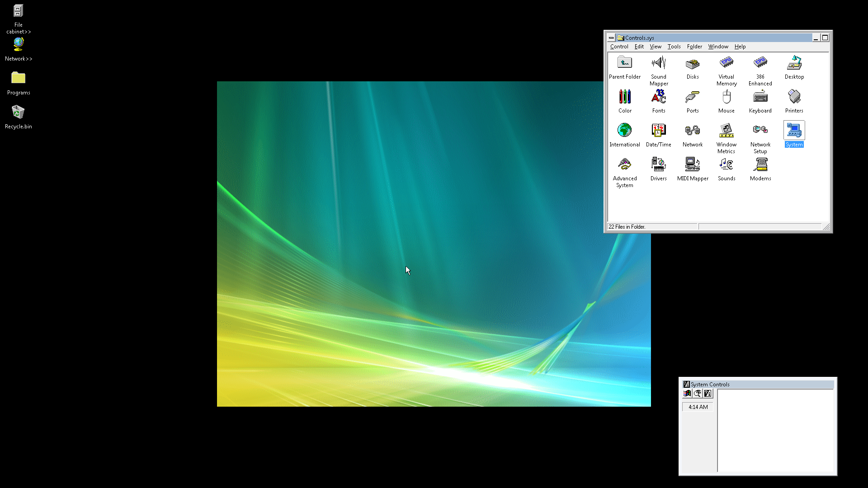Click the System Controls title bar
The height and width of the screenshot is (488, 868).
point(758,385)
